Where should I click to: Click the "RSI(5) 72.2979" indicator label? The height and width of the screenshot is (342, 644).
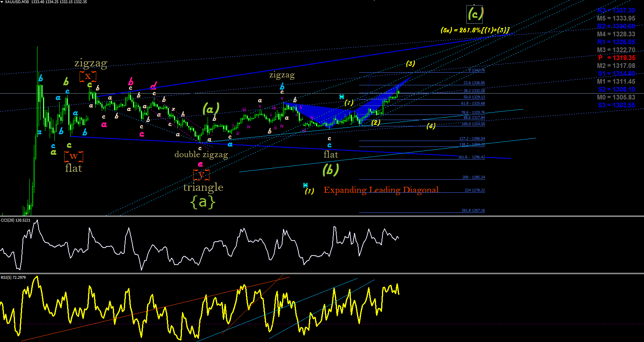click(13, 278)
